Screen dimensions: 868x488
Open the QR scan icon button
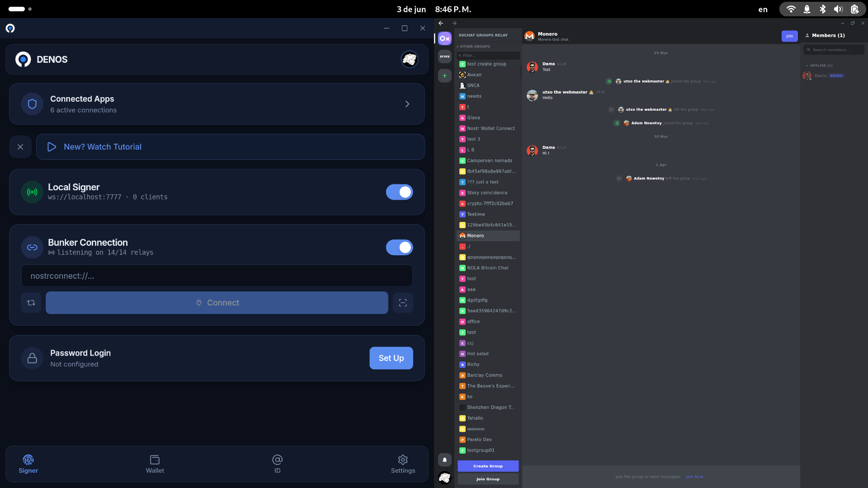[x=403, y=303]
